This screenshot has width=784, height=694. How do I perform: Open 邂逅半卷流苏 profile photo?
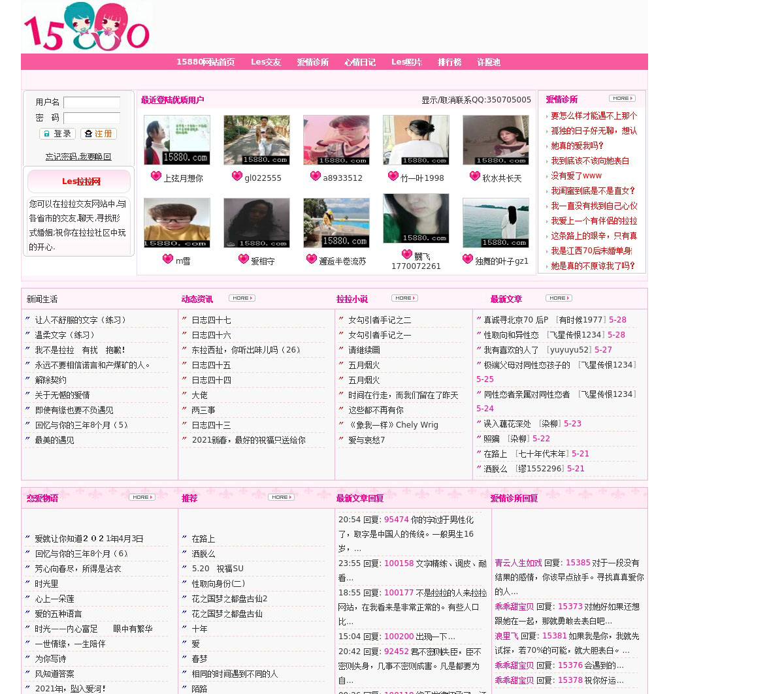[336, 223]
